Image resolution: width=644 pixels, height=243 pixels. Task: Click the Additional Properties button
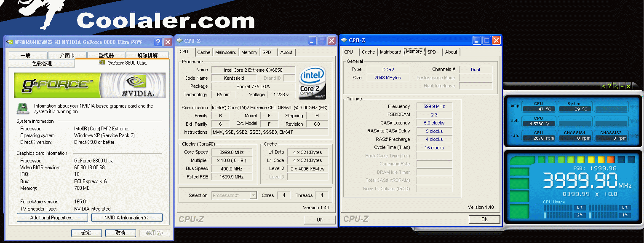point(52,218)
